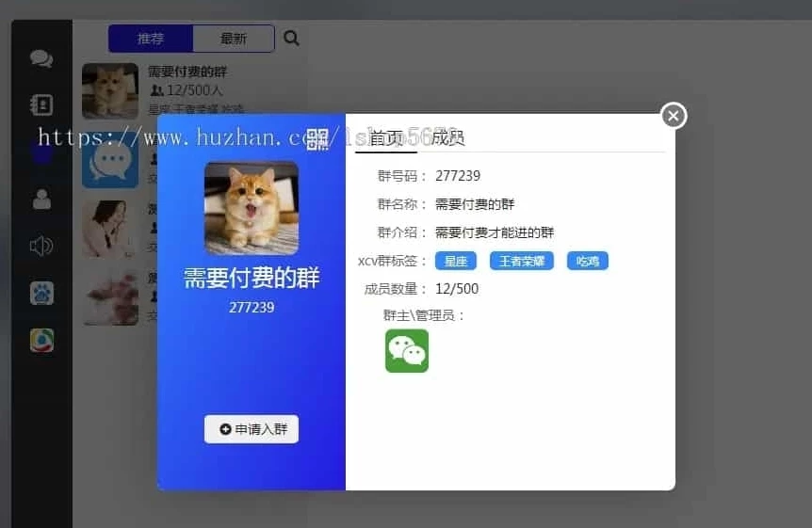
Task: Open the chat messages sidebar icon
Action: coord(41,59)
